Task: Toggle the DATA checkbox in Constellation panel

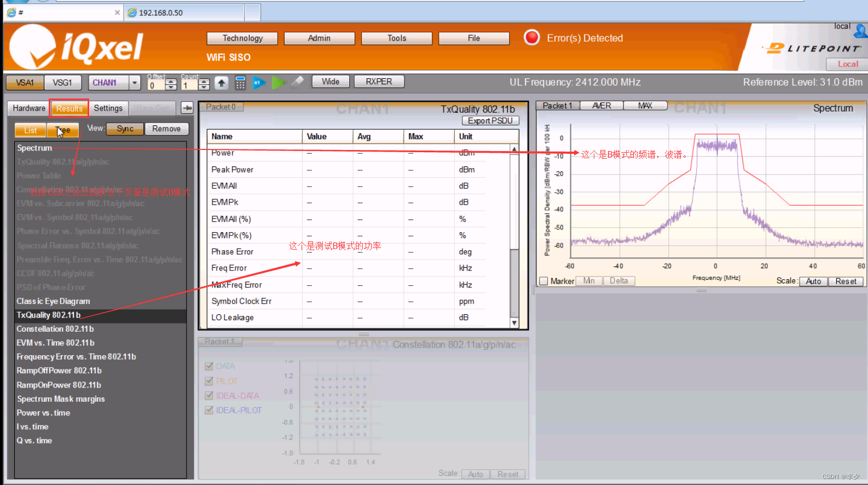Action: point(209,366)
